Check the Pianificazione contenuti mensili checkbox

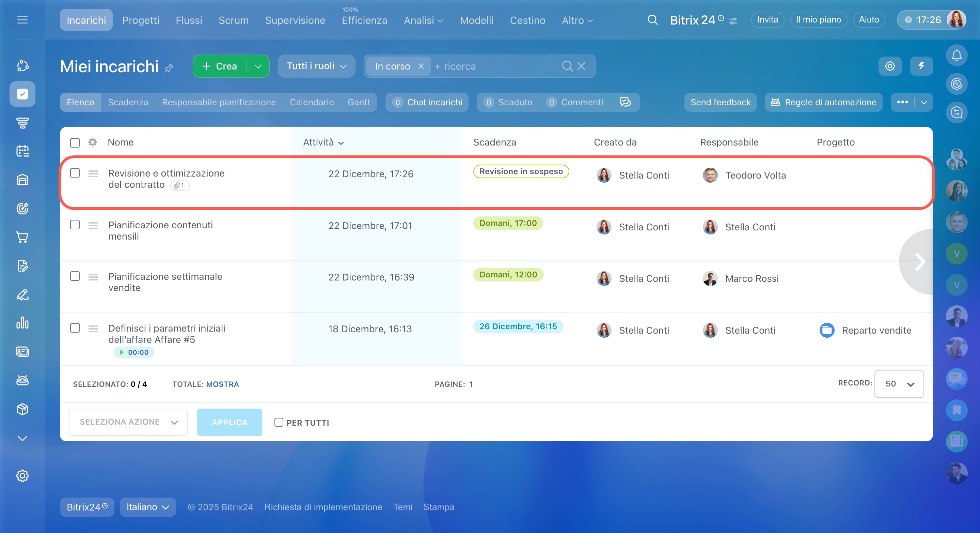point(75,225)
